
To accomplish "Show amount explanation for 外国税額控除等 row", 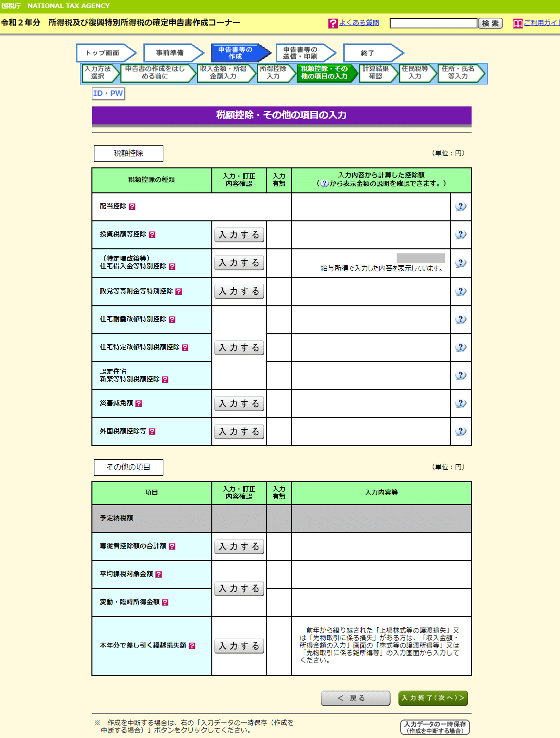I will click(461, 431).
